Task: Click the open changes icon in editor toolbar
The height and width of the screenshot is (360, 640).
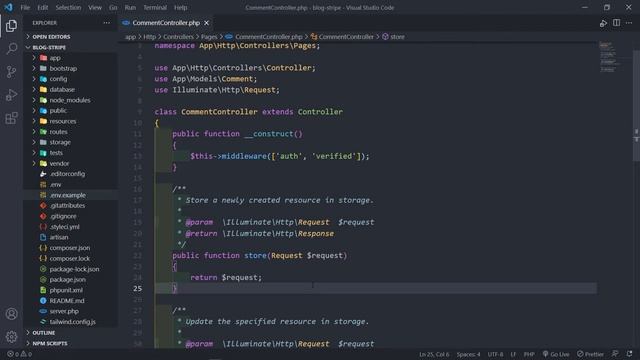Action: tap(603, 23)
